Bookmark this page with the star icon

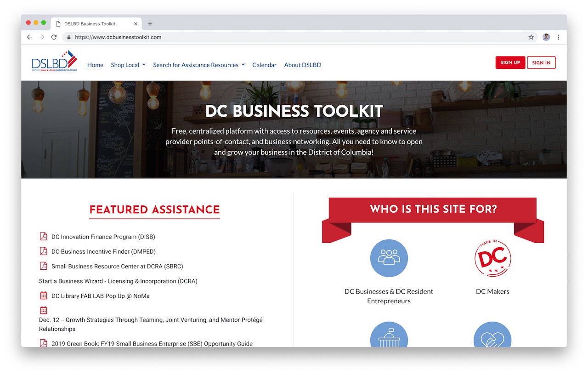tap(531, 37)
